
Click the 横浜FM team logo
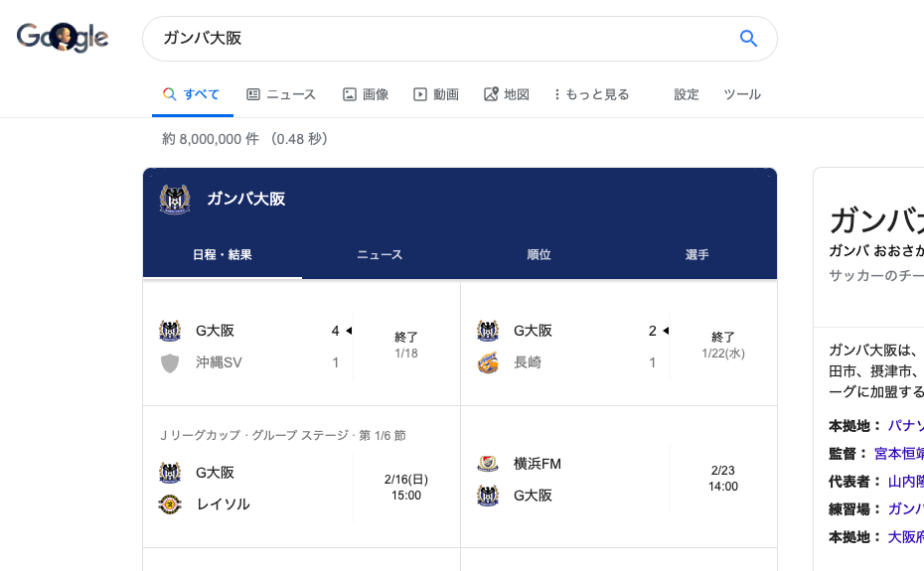[x=488, y=464]
